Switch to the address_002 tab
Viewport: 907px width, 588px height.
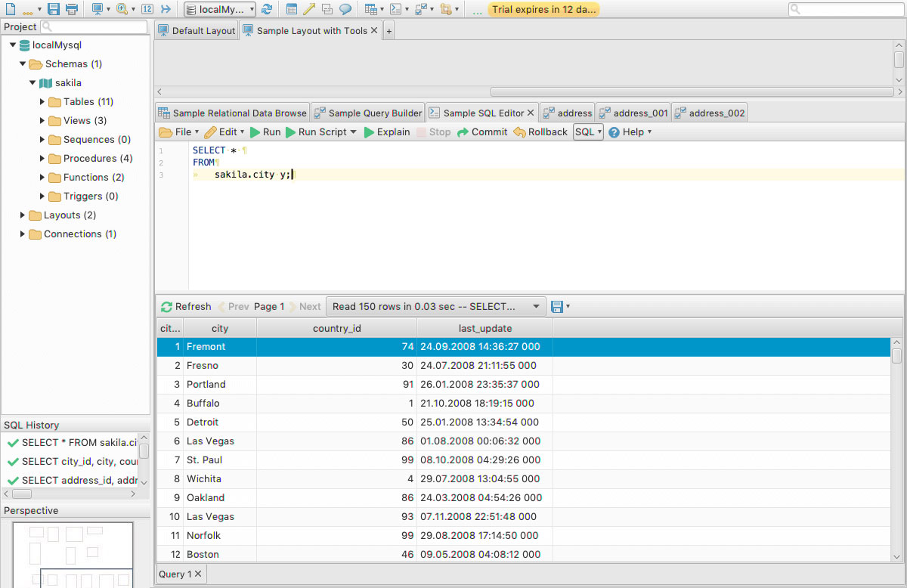709,113
